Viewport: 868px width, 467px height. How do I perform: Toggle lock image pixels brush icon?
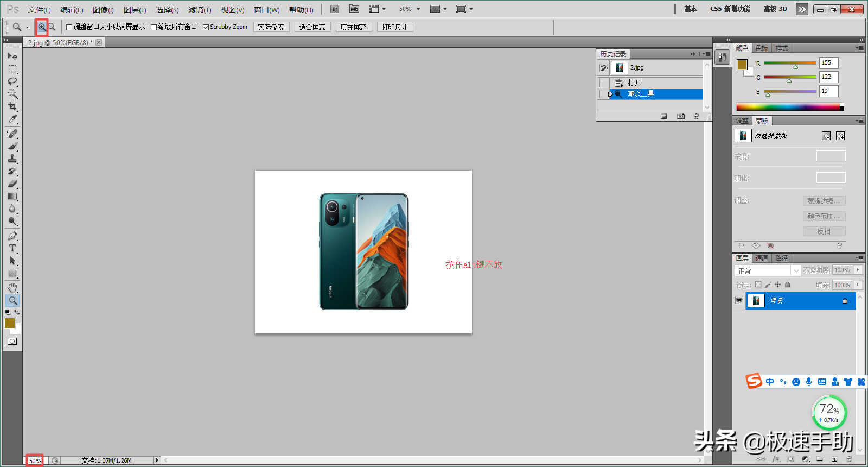tap(768, 285)
